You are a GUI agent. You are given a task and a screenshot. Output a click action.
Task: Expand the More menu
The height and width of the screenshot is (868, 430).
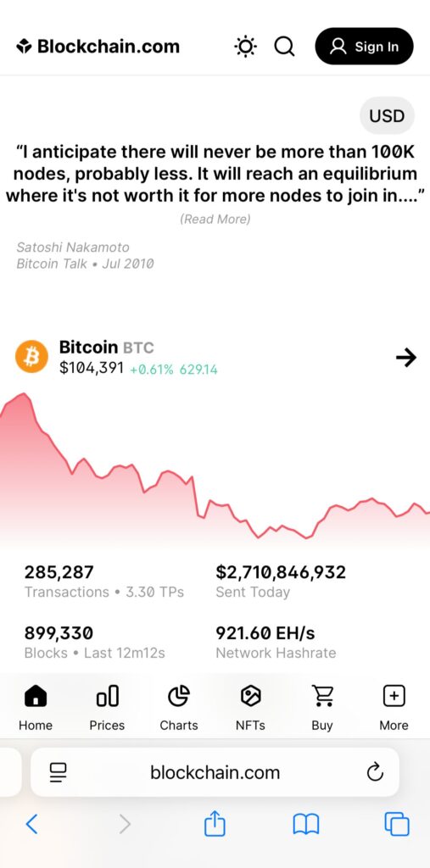pos(394,708)
